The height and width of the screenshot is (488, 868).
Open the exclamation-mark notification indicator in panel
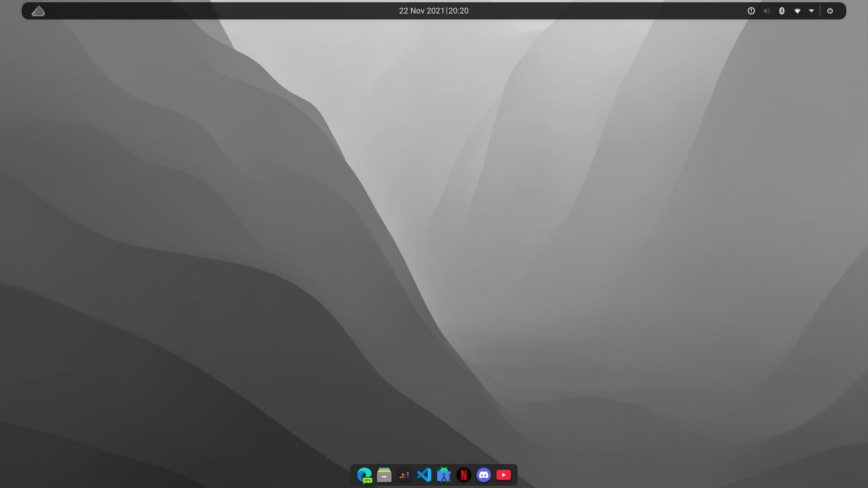pyautogui.click(x=751, y=11)
